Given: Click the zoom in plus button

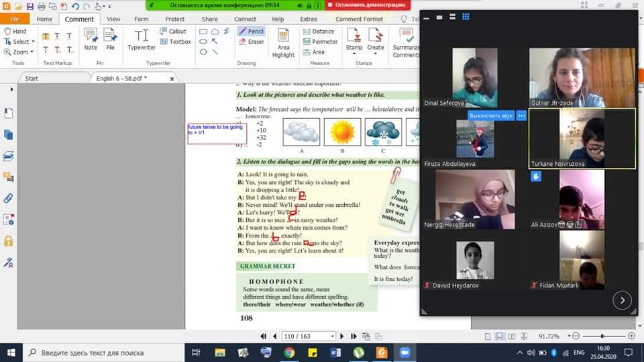Looking at the screenshot, I should pyautogui.click(x=632, y=336).
